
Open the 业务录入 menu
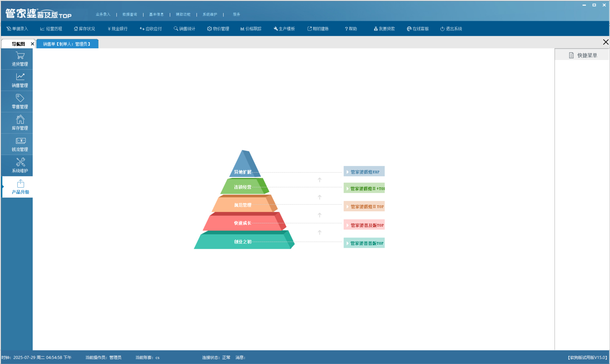103,14
